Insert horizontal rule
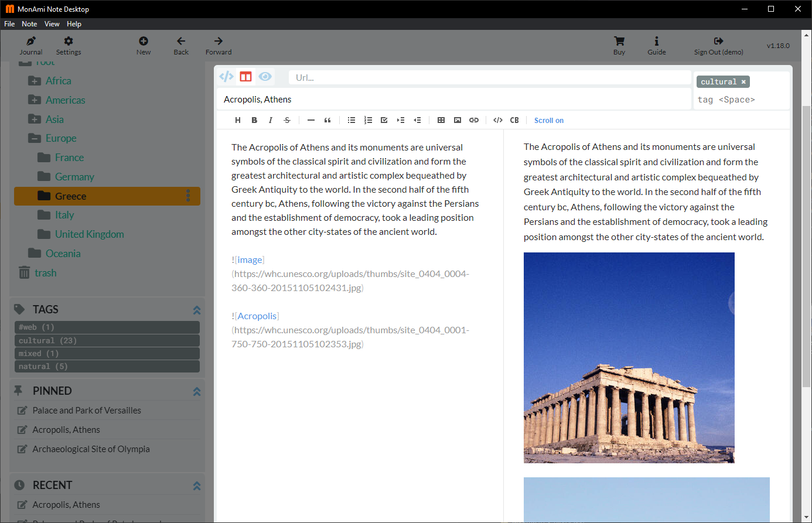 tap(311, 120)
